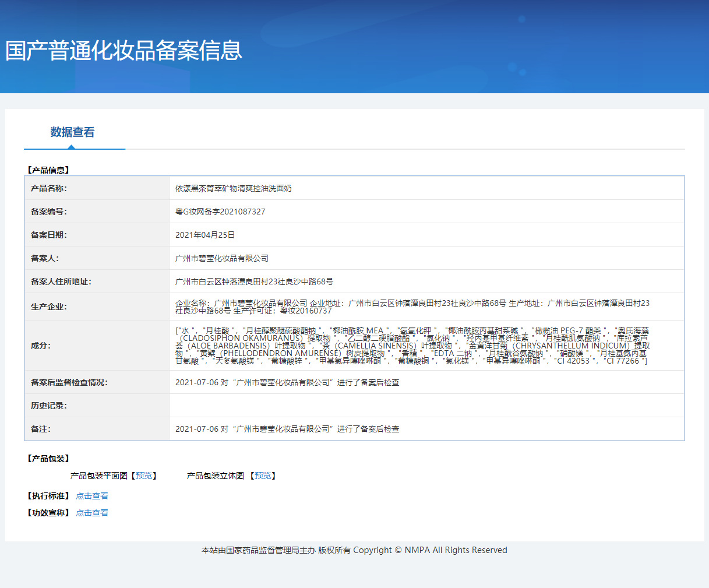Click the 备案日期 row label
Image resolution: width=709 pixels, height=588 pixels.
pyautogui.click(x=49, y=235)
